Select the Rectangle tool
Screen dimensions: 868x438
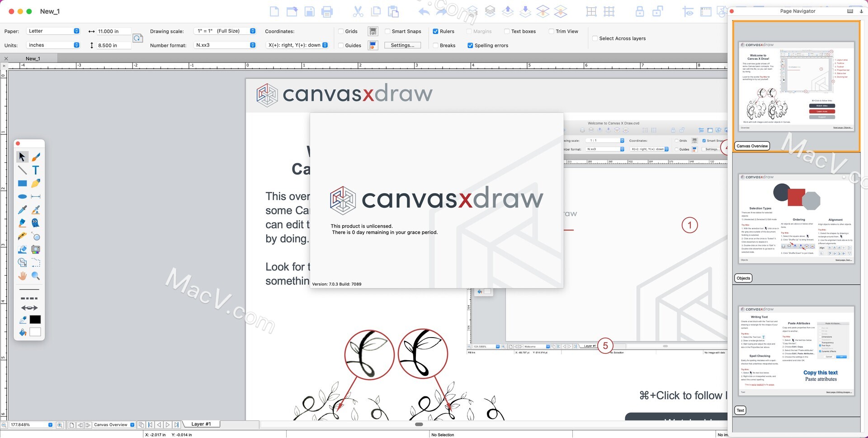click(22, 183)
